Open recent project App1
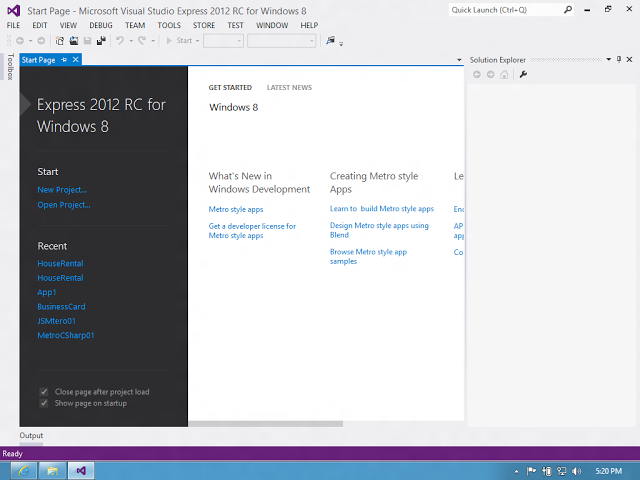 [x=47, y=292]
